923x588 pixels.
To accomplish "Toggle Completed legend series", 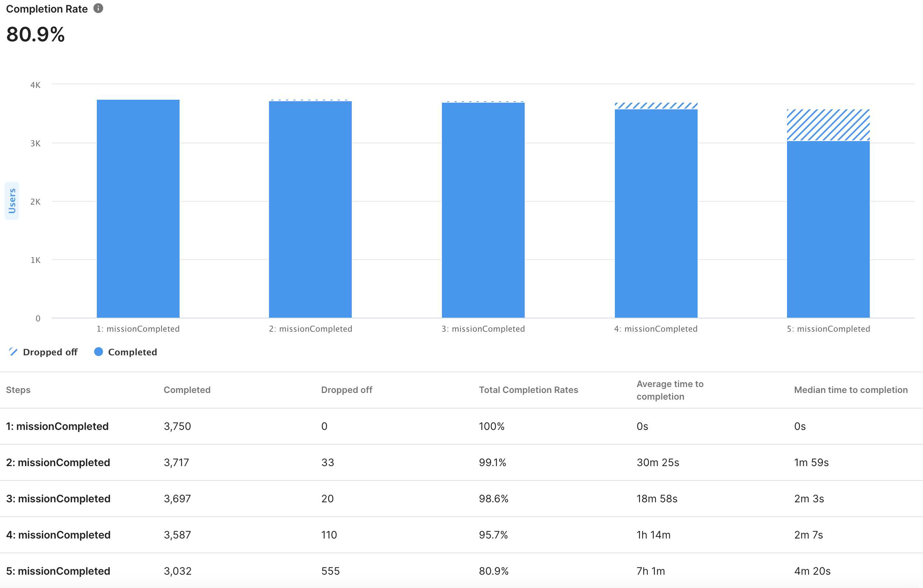I will coord(132,352).
